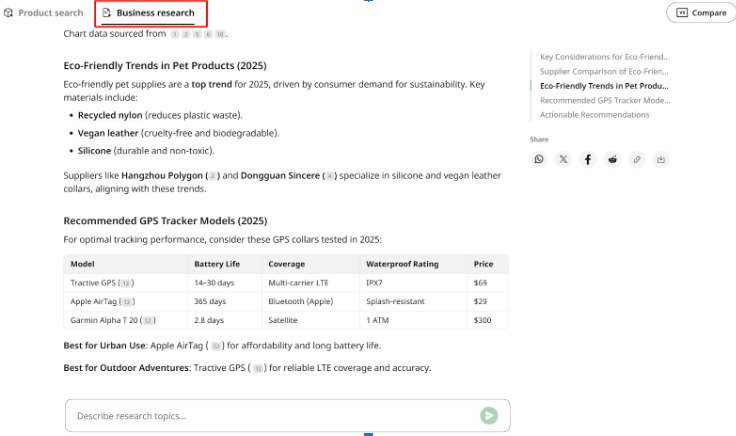This screenshot has height=436, width=736.
Task: Go to Recommended GPS Tracker Mode… outline link
Action: pyautogui.click(x=605, y=100)
